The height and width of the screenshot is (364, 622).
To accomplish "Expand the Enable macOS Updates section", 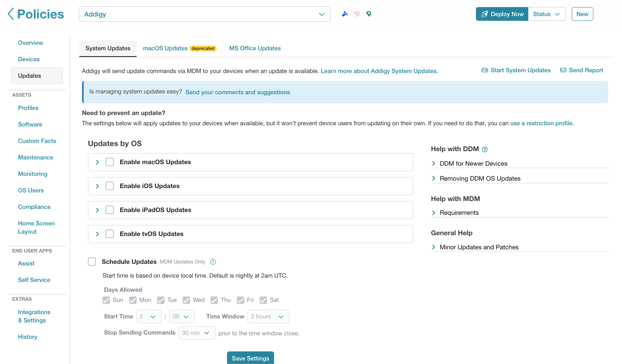I will tap(97, 162).
